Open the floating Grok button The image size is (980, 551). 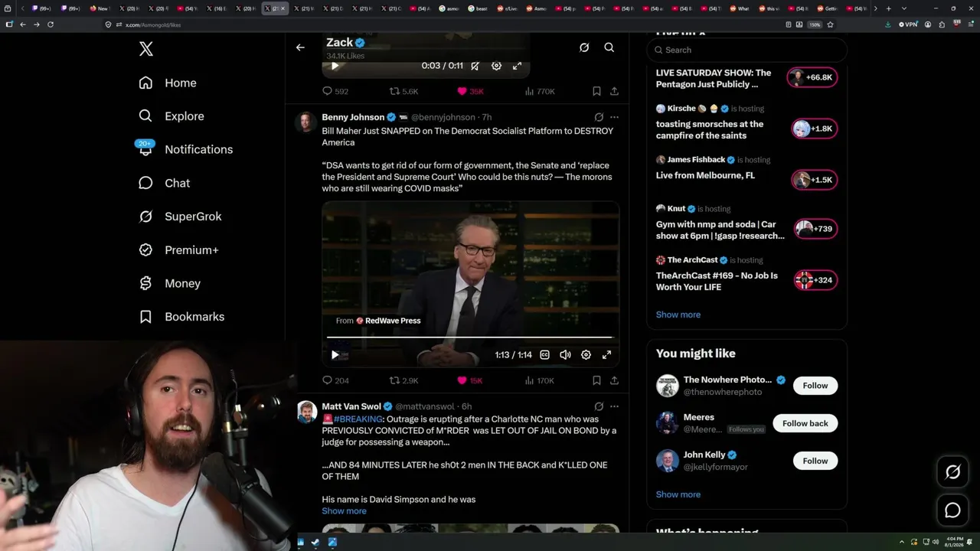pos(953,472)
